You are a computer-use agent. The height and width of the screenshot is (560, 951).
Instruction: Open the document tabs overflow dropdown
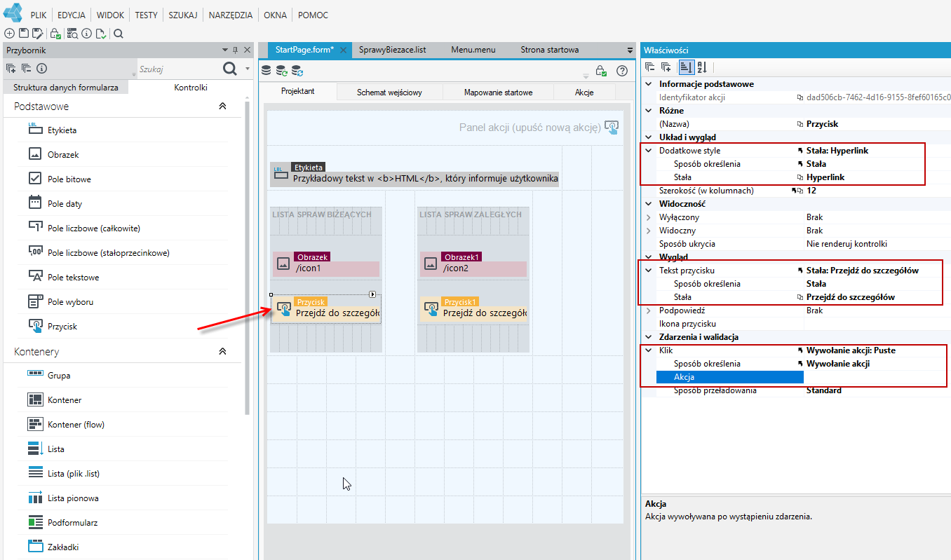(630, 50)
